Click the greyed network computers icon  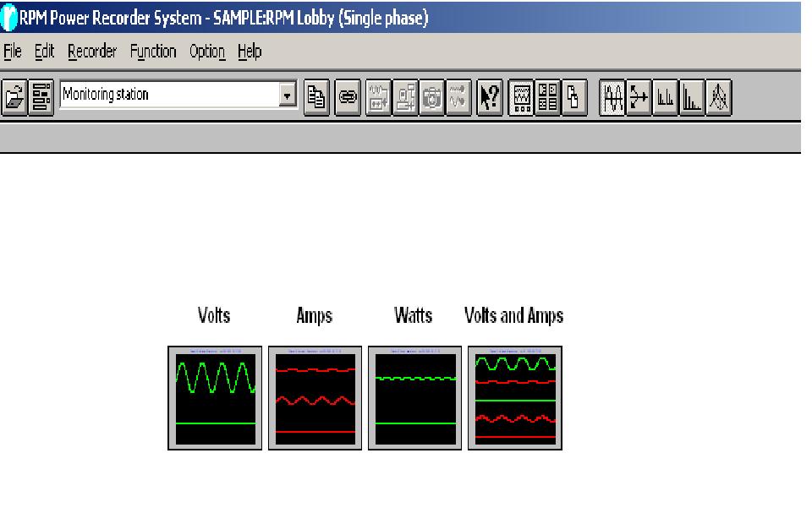pyautogui.click(x=405, y=97)
